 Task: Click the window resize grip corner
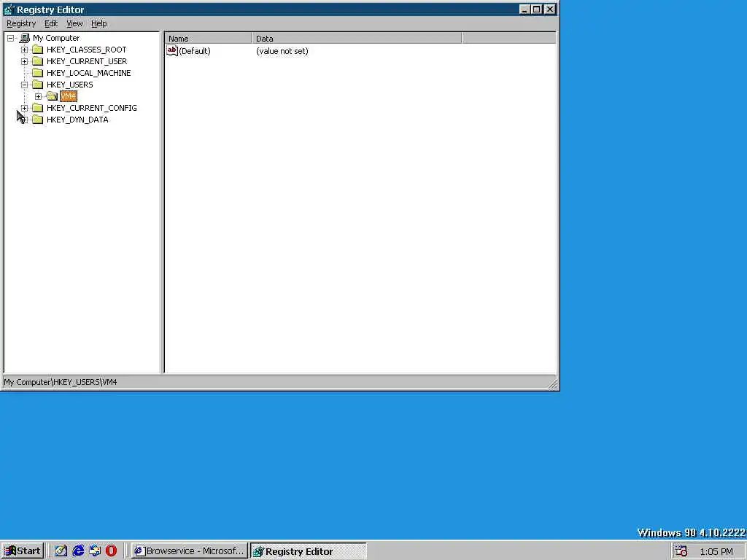point(553,384)
